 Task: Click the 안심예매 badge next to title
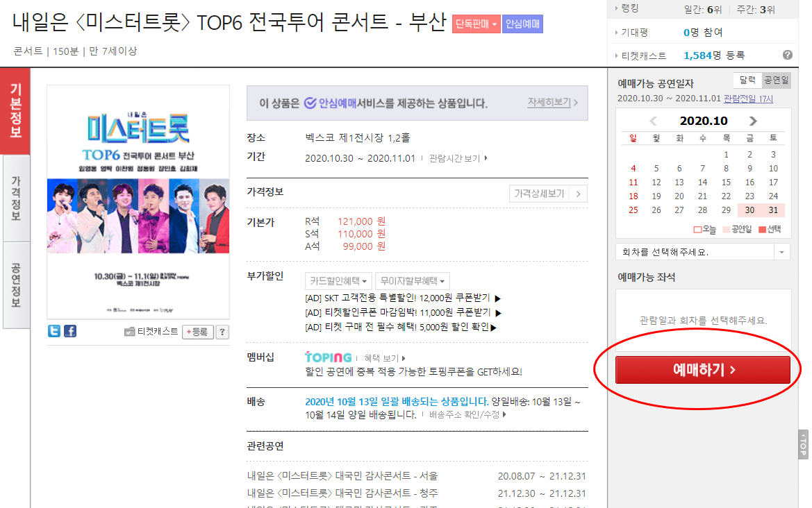pyautogui.click(x=522, y=24)
